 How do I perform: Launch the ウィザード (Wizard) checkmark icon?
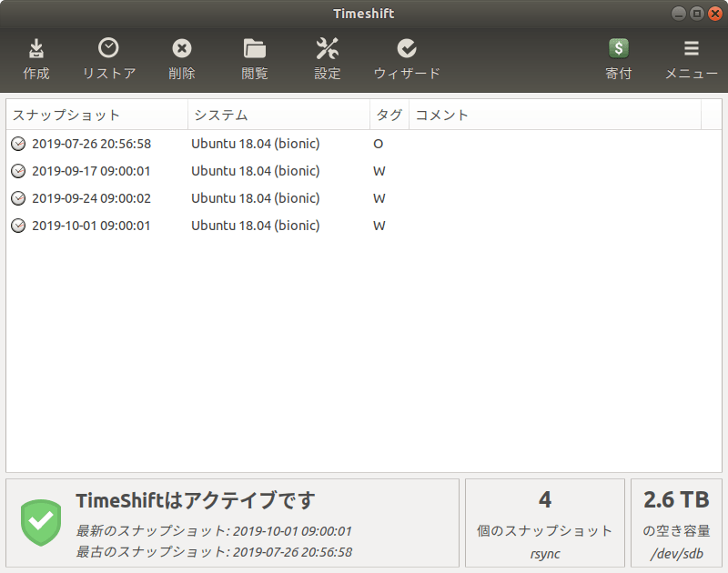click(x=407, y=48)
